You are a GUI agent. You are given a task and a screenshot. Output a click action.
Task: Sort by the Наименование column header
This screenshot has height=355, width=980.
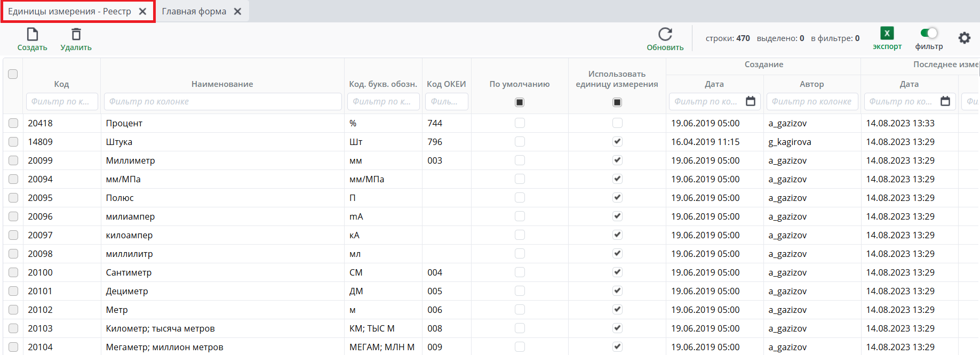tap(222, 84)
